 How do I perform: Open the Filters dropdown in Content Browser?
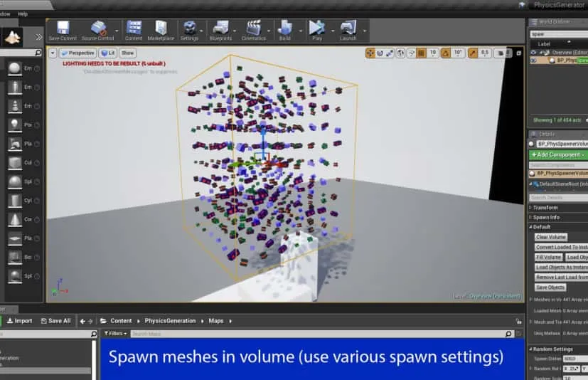[x=115, y=334]
